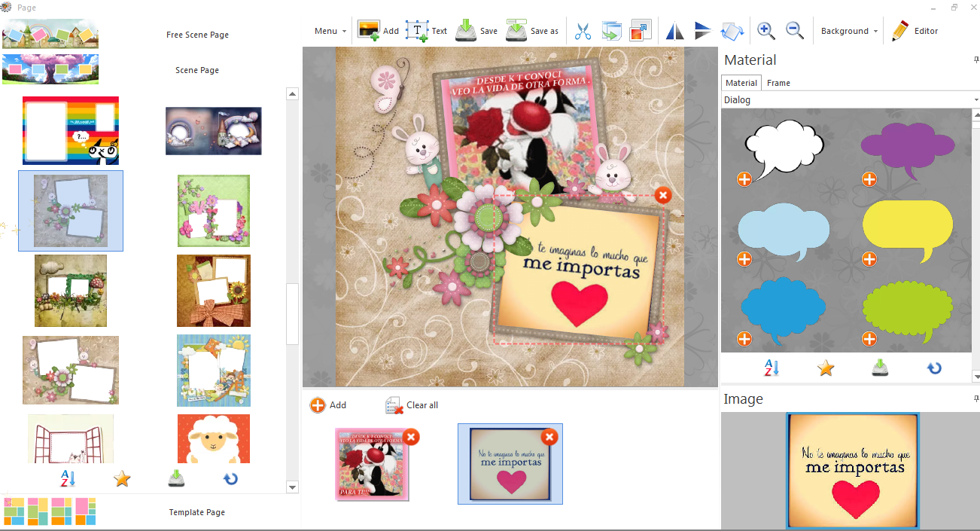Click the zoom in magnifier icon
The width and height of the screenshot is (980, 531).
[766, 31]
